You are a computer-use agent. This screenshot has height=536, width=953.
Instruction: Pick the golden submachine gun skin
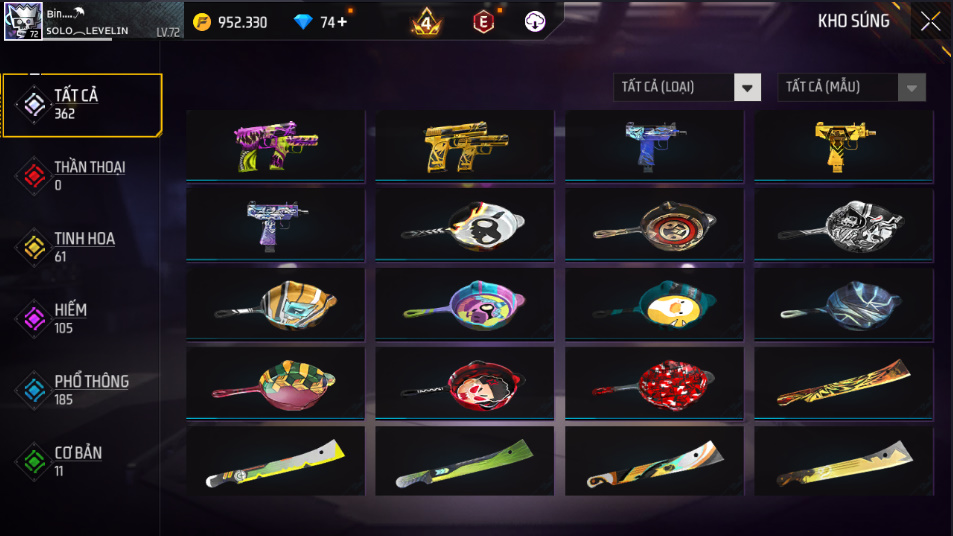click(844, 146)
